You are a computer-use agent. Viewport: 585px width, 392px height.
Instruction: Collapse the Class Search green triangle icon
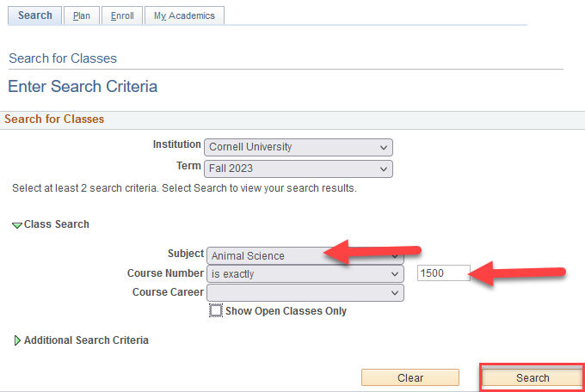17,224
